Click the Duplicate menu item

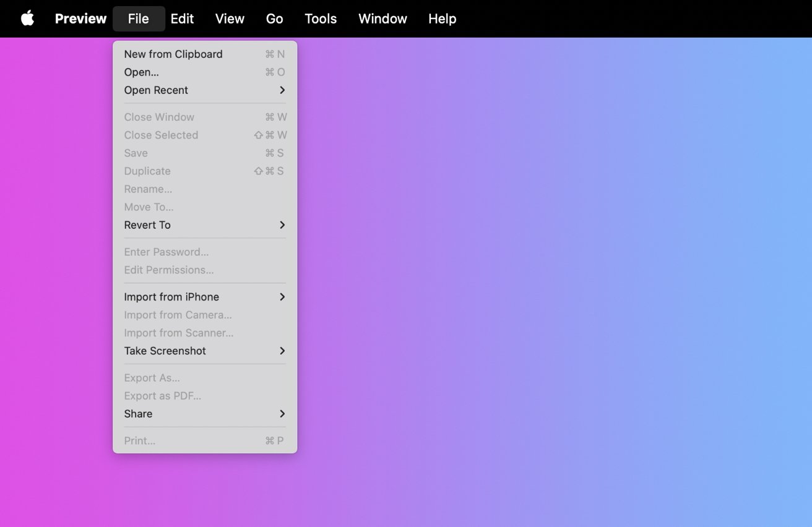(205, 171)
